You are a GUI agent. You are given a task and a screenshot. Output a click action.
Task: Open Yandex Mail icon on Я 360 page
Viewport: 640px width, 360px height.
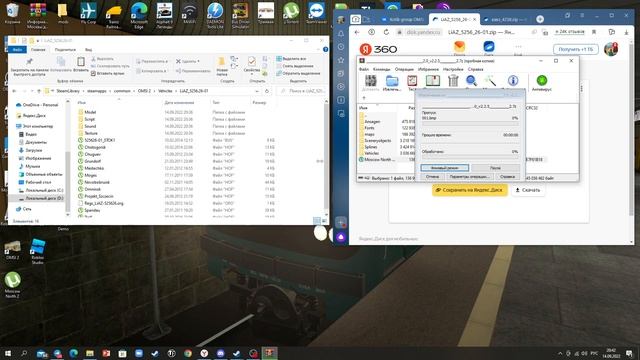click(x=460, y=47)
